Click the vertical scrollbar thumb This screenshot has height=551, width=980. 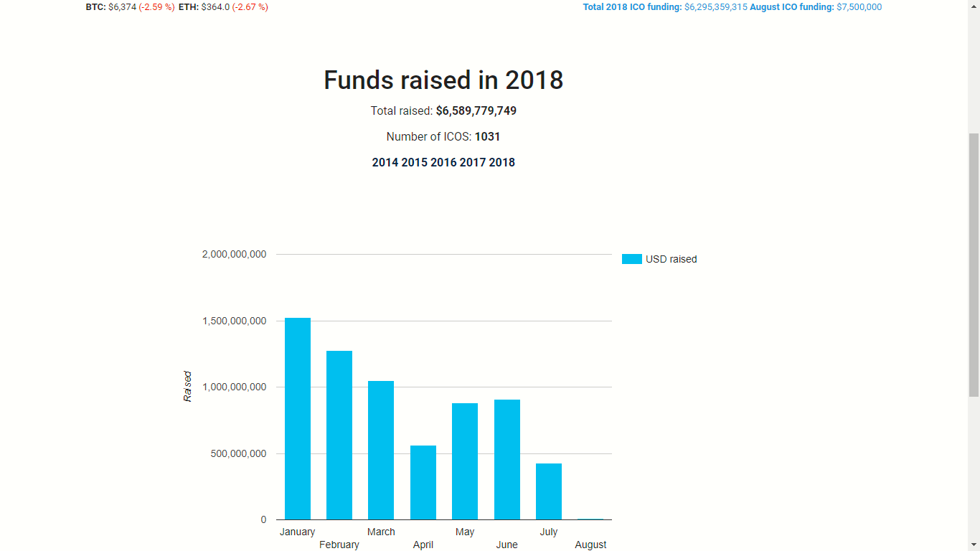[x=974, y=264]
